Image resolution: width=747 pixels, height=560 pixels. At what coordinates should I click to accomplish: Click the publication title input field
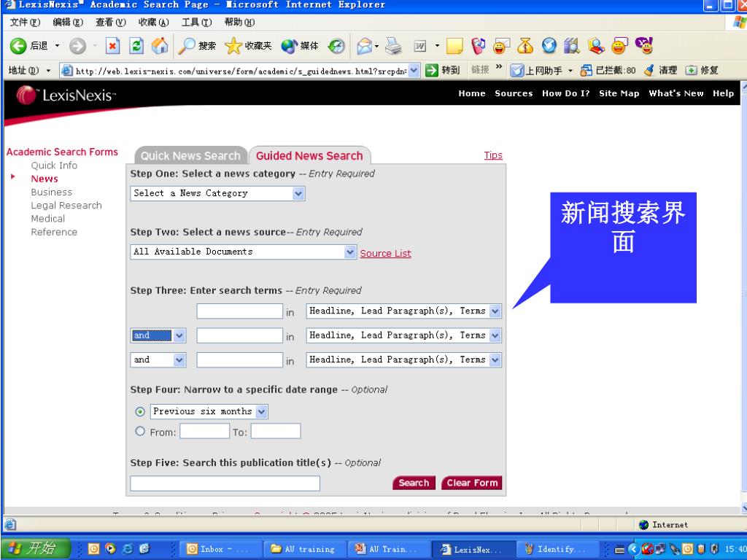(x=225, y=483)
